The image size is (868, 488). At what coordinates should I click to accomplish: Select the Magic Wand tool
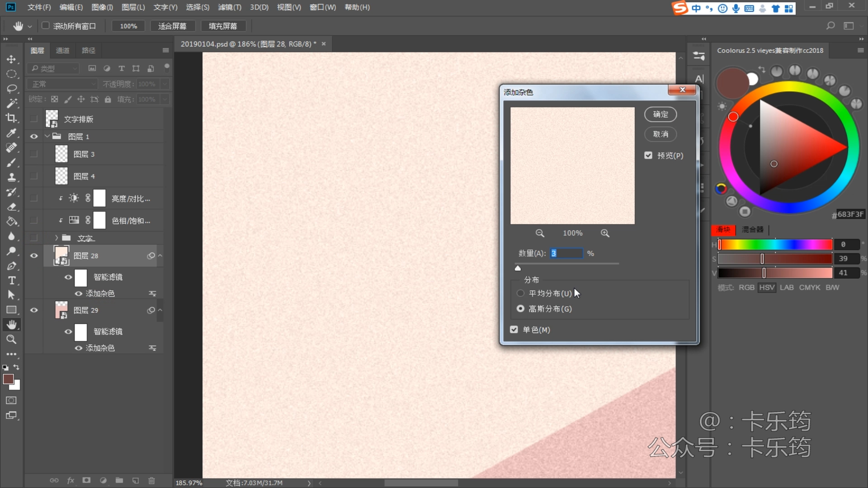[x=11, y=103]
